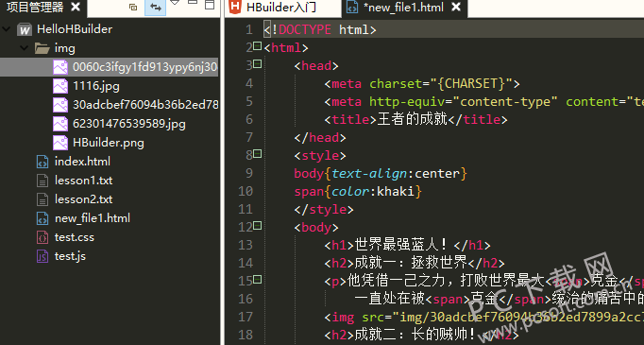Click the text file icon beside lesson2.txt
The height and width of the screenshot is (345, 644).
point(42,199)
